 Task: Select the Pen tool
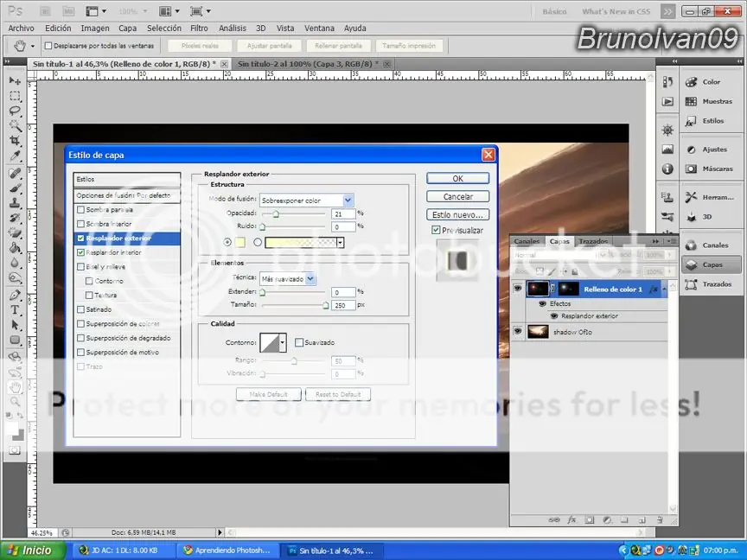coord(15,295)
